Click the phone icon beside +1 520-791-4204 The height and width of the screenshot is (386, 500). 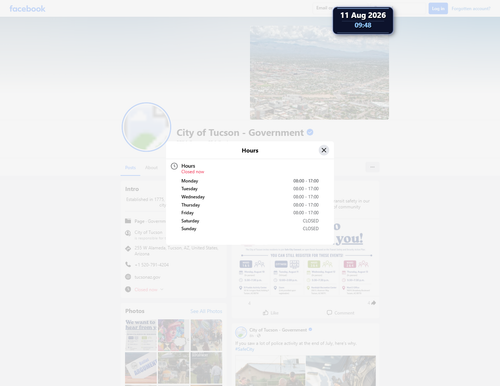click(128, 264)
